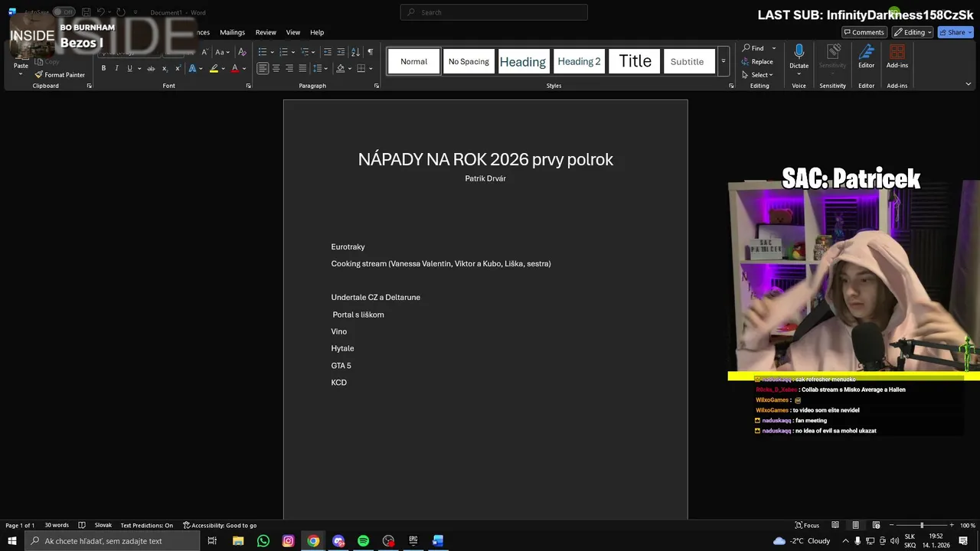Apply bullet list formatting
The width and height of the screenshot is (980, 551).
(262, 52)
